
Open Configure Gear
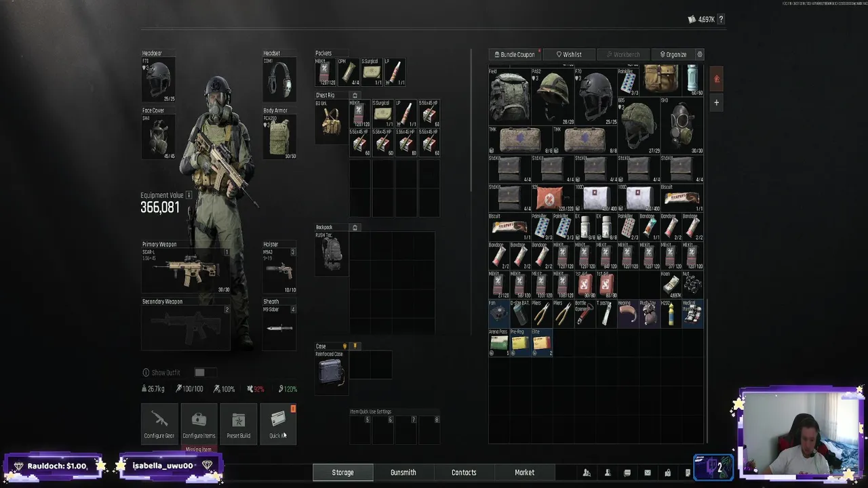pyautogui.click(x=159, y=424)
